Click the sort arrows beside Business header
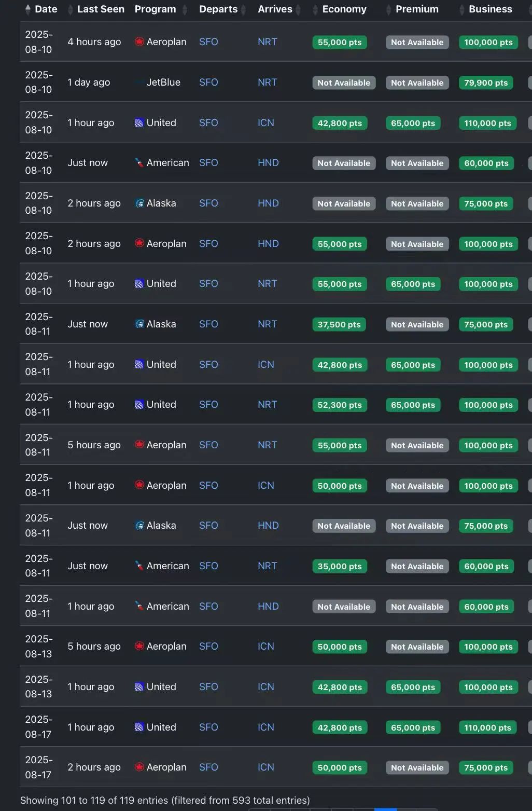Screen dimensions: 532x811 pos(462,9)
